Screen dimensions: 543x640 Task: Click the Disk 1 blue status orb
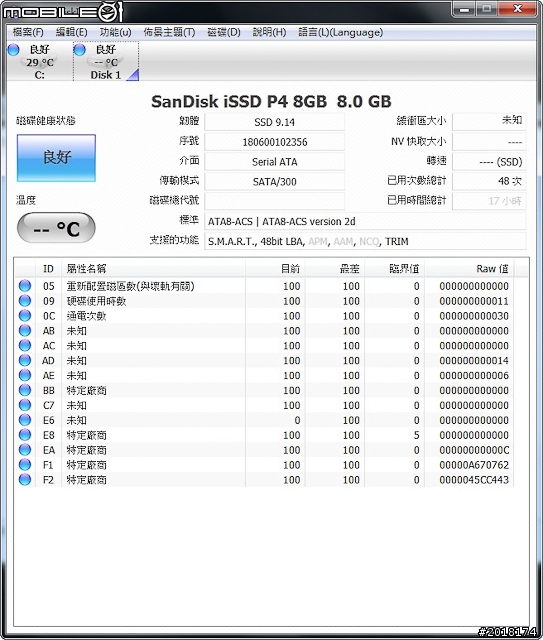pyautogui.click(x=79, y=50)
